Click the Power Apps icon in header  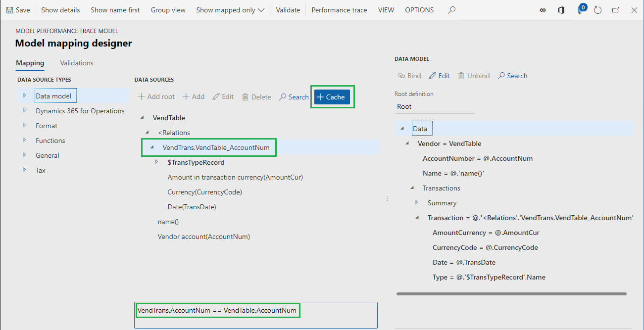(x=543, y=10)
